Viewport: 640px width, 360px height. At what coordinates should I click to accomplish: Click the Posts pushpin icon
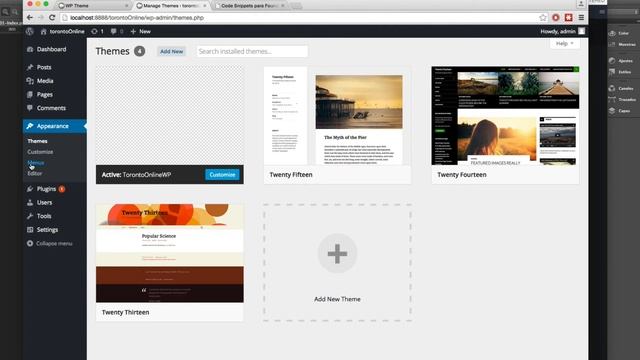coord(30,67)
